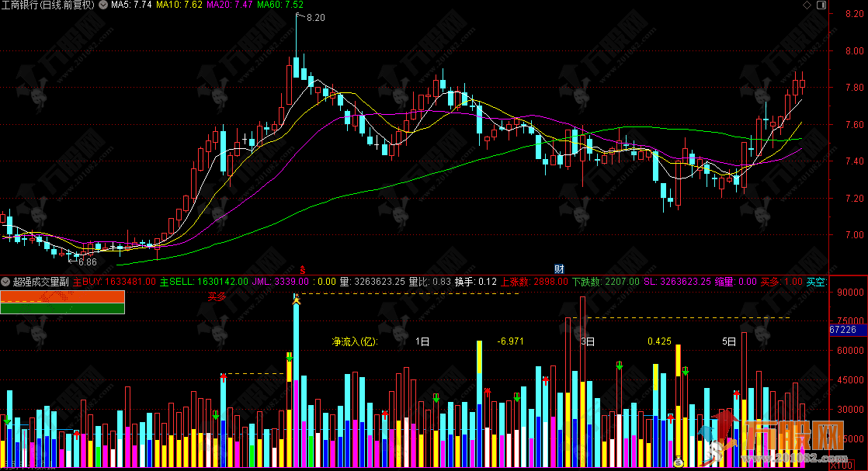Click 主SELL: 1630142.00 value
The width and height of the screenshot is (868, 471).
(x=204, y=282)
